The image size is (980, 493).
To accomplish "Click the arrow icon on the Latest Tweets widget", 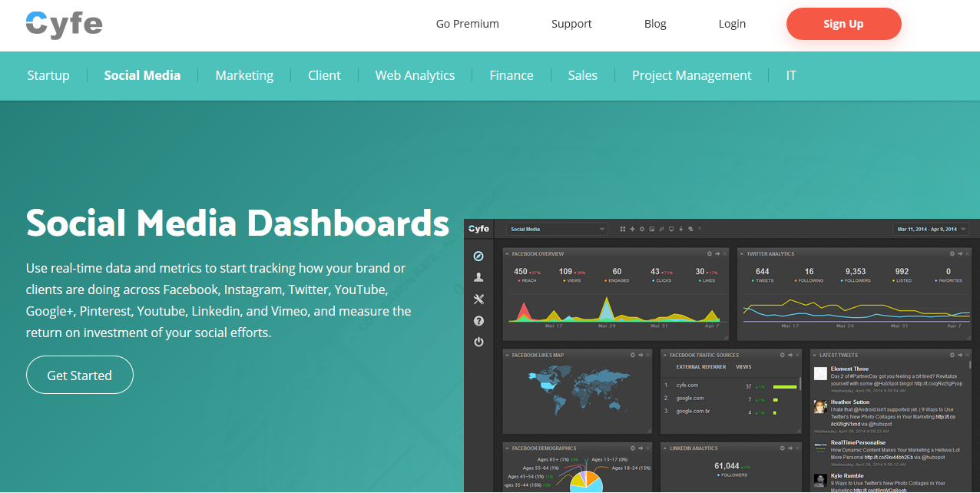I will tap(960, 355).
